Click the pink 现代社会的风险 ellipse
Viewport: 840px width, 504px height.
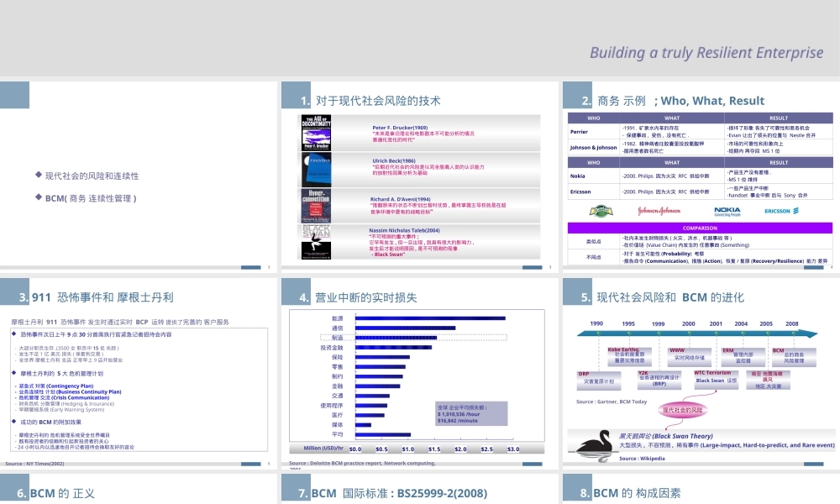tap(682, 410)
